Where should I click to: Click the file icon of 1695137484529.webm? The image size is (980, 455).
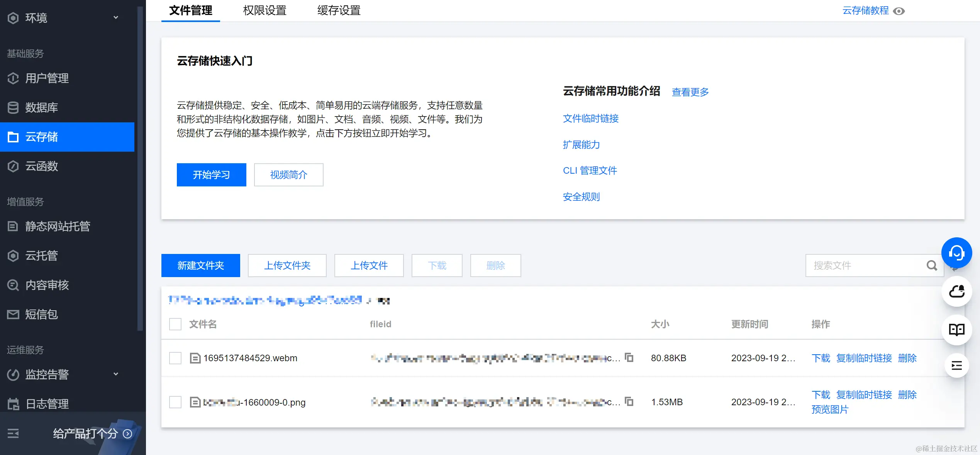[x=195, y=358]
